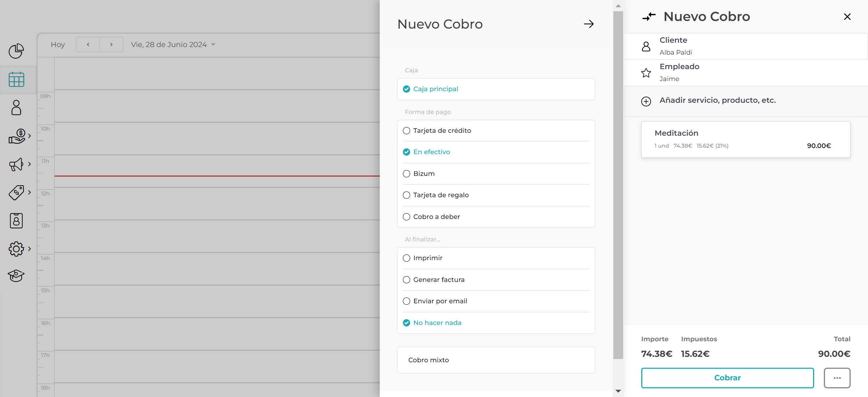Select Bizum payment method

(x=496, y=174)
